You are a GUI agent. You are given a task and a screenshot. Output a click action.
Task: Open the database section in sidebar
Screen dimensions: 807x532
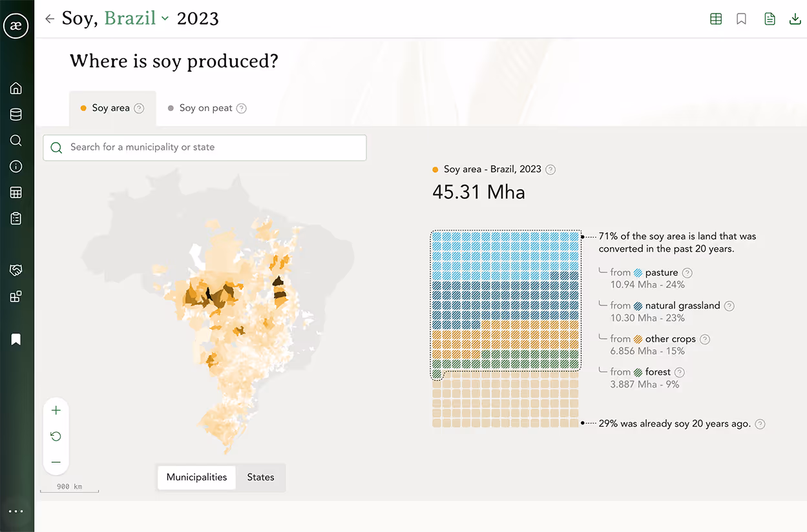pyautogui.click(x=16, y=114)
